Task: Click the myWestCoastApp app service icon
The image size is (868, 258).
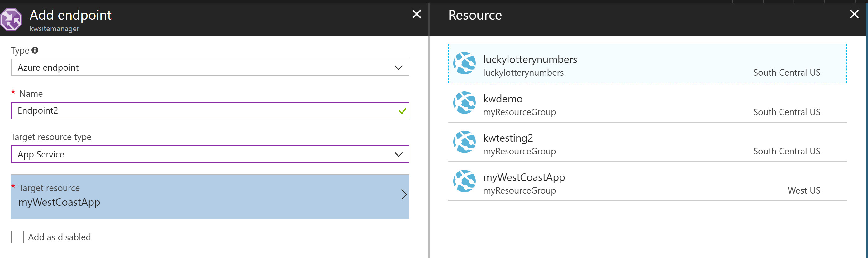Action: coord(464,181)
